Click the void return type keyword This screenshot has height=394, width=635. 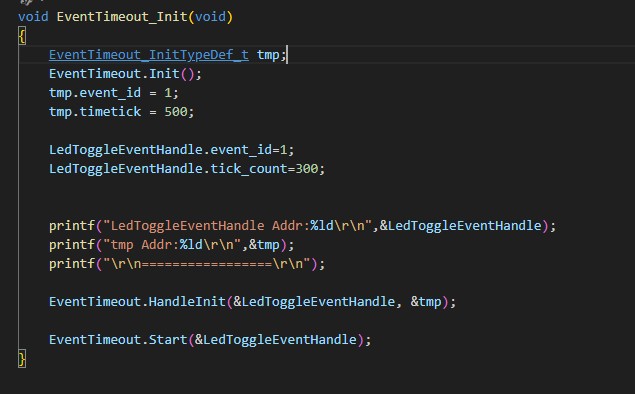coord(33,17)
